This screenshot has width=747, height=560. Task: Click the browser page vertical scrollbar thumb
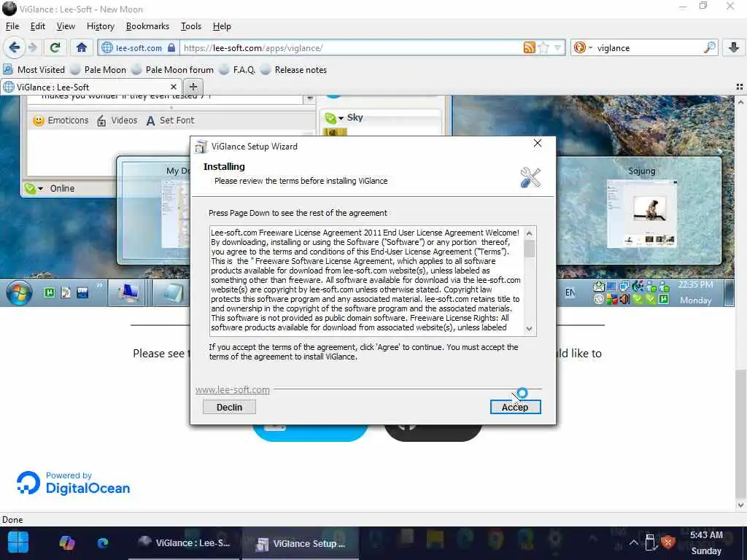741,433
